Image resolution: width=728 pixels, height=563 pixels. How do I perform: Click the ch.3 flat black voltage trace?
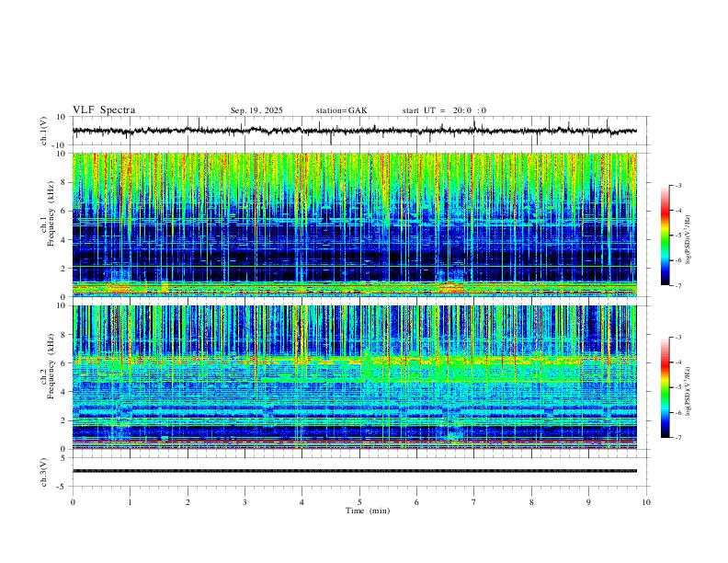[x=354, y=471]
